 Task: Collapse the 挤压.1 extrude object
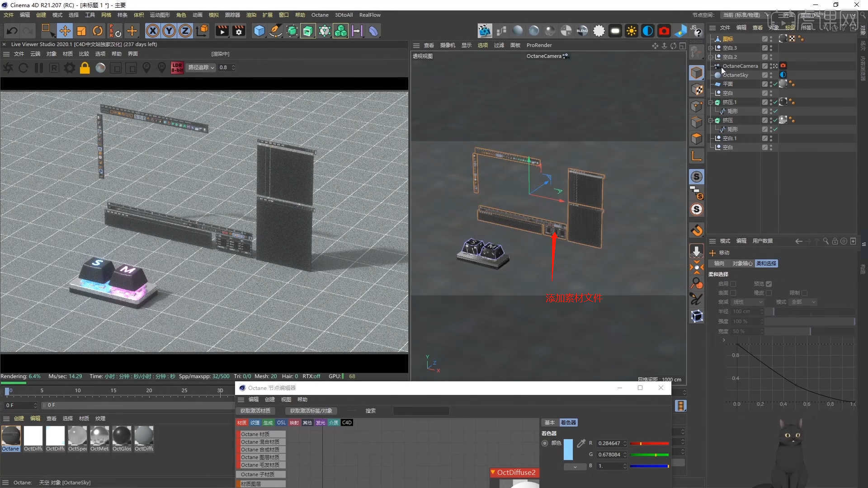pyautogui.click(x=711, y=102)
